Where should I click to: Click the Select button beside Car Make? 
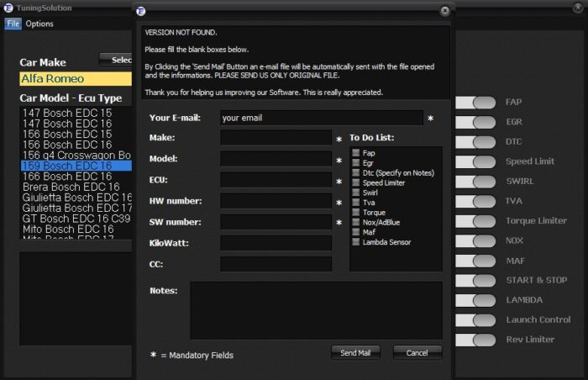click(116, 60)
